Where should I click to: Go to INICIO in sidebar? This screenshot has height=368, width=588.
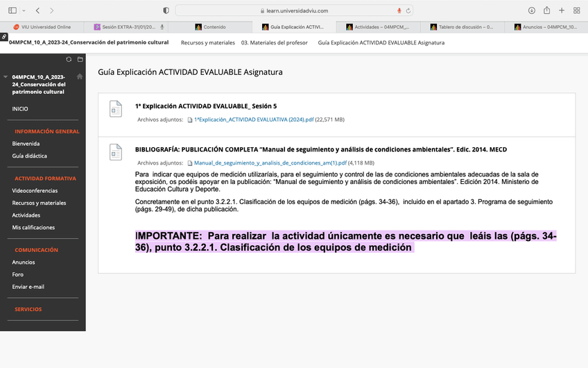pos(20,109)
